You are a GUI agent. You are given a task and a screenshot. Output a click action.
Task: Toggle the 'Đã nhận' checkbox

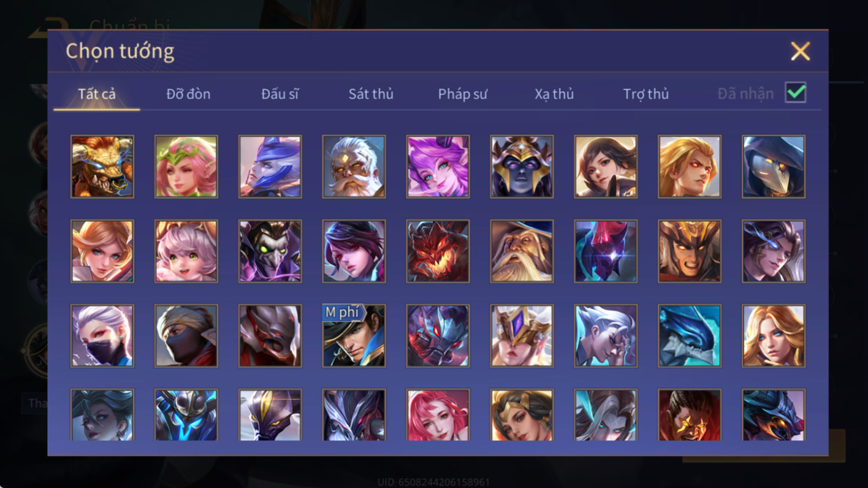click(x=795, y=93)
